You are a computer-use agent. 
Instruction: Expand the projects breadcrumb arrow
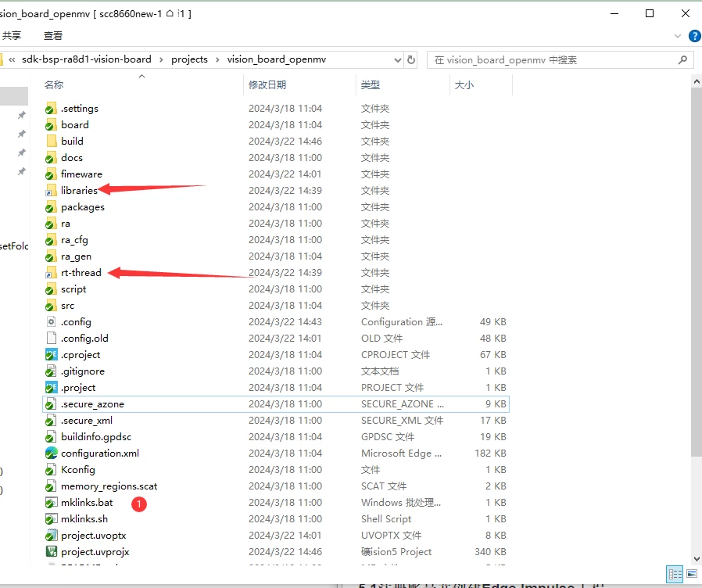pos(217,59)
